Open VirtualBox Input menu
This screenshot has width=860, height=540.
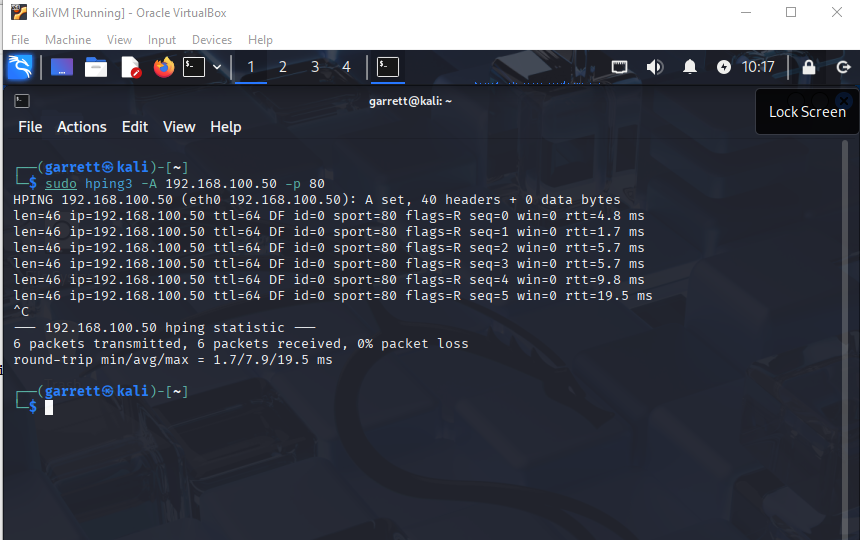tap(162, 40)
